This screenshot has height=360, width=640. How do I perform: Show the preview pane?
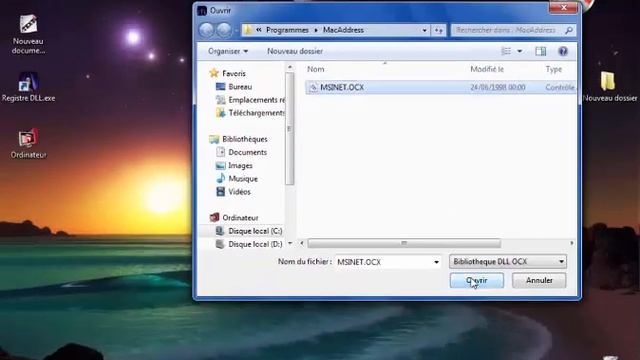(540, 51)
